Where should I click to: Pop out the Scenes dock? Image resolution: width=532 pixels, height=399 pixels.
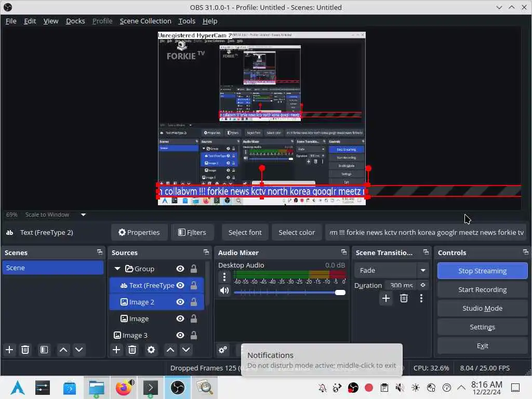(x=99, y=252)
